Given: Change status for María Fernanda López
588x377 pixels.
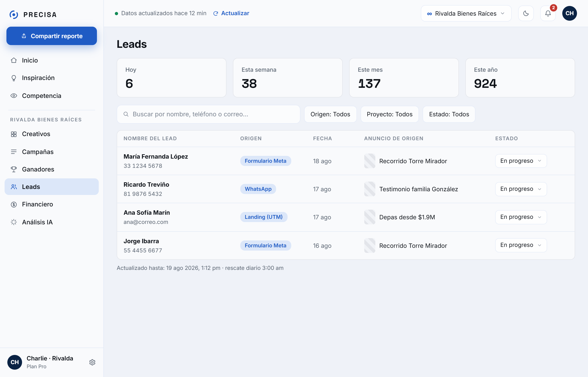Looking at the screenshot, I should point(521,161).
